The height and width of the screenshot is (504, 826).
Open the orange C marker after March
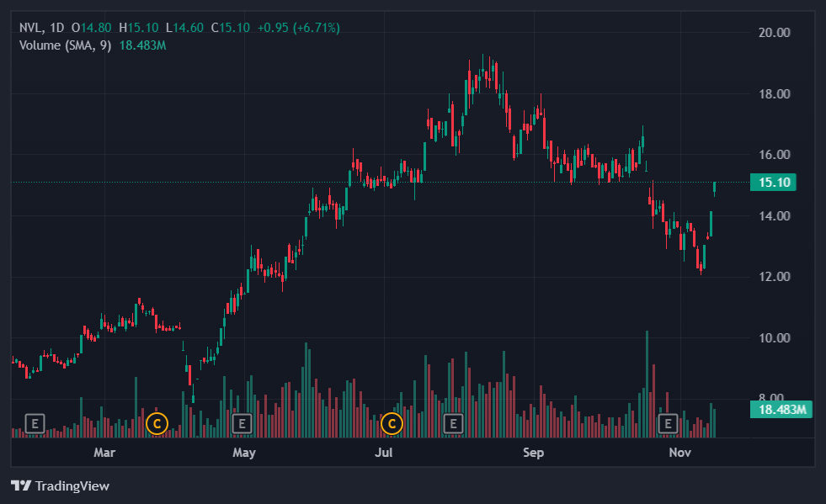[157, 422]
